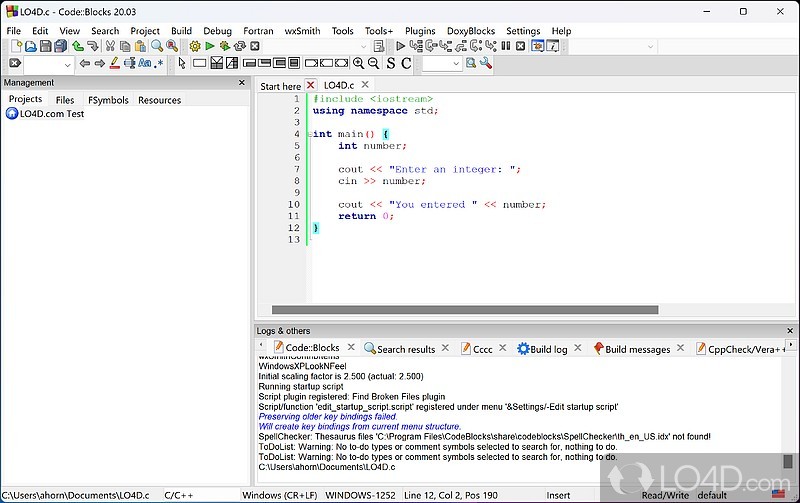The width and height of the screenshot is (800, 503).
Task: Step into function debug icon
Action: [445, 46]
